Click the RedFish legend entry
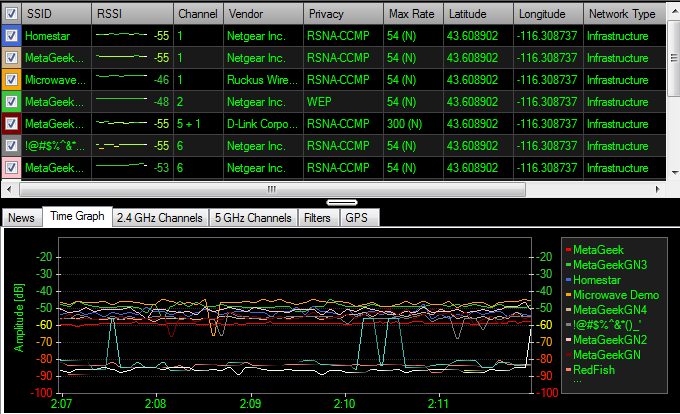680x414 pixels. pyautogui.click(x=590, y=370)
